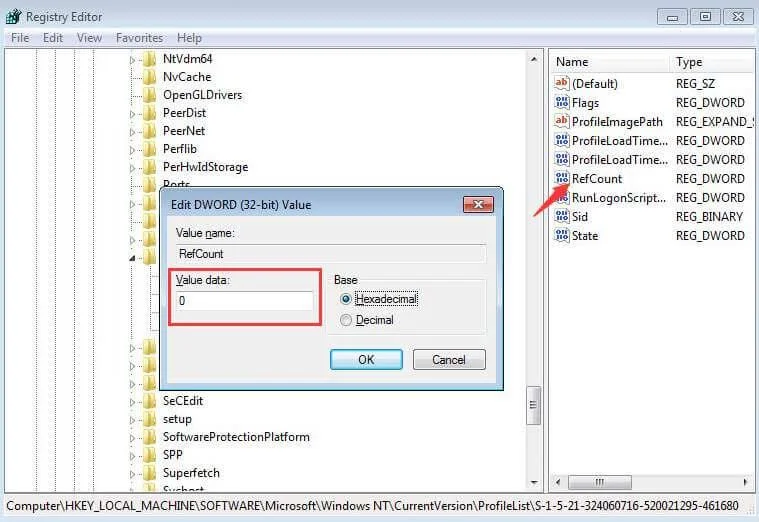Expand the Perflib key
Viewport: 759px width, 522px height.
point(132,150)
